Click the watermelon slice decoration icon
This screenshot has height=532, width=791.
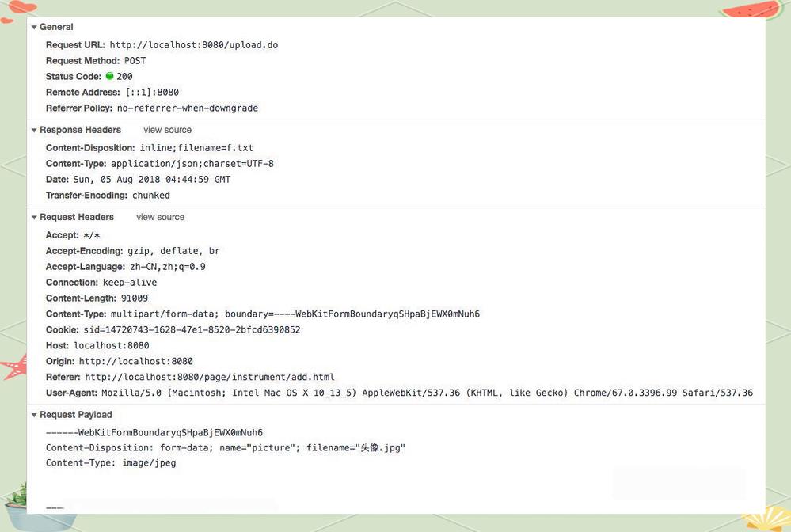pos(751,9)
